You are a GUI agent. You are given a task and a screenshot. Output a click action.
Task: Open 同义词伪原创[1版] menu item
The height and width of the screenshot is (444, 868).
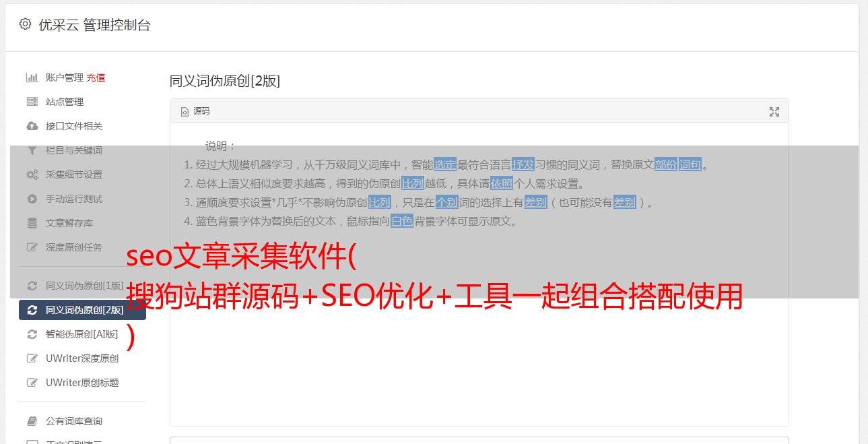(82, 286)
